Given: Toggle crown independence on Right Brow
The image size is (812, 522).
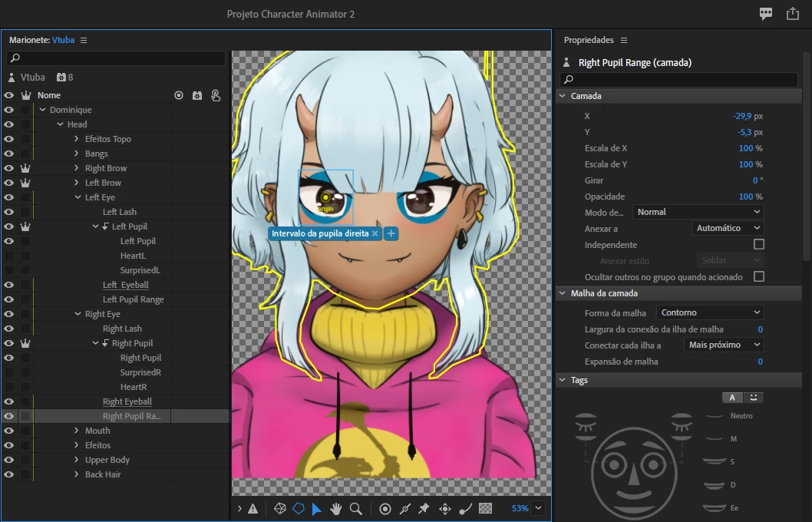Looking at the screenshot, I should point(25,168).
